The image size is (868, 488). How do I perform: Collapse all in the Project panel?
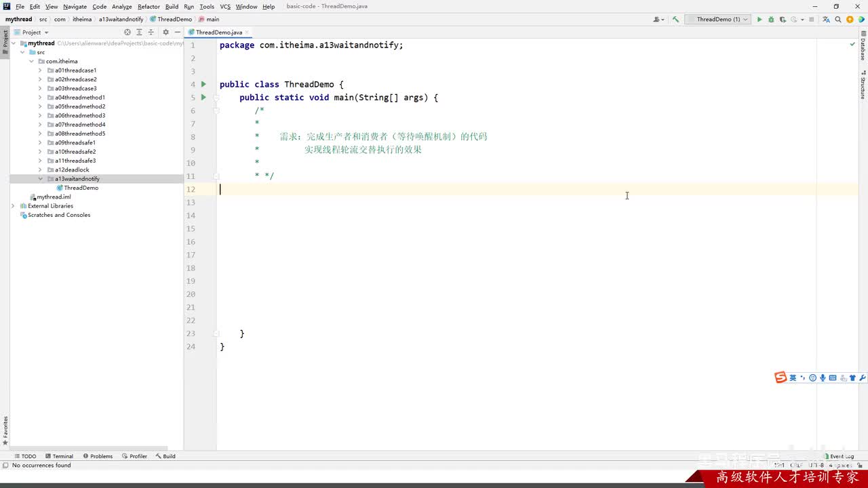coord(151,33)
